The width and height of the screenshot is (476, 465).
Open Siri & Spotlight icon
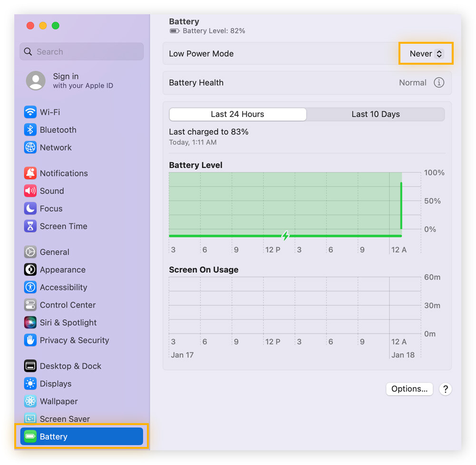coord(30,322)
